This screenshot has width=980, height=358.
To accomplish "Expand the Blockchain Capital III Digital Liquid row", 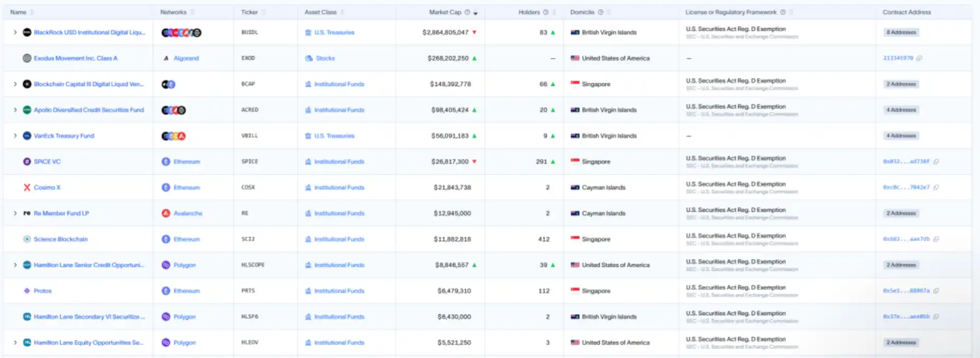I will pyautogui.click(x=15, y=84).
